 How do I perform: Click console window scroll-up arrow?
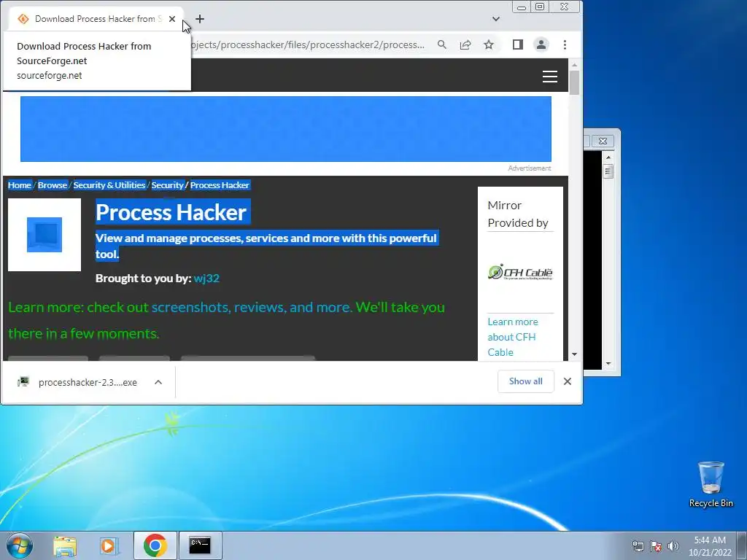click(x=608, y=157)
